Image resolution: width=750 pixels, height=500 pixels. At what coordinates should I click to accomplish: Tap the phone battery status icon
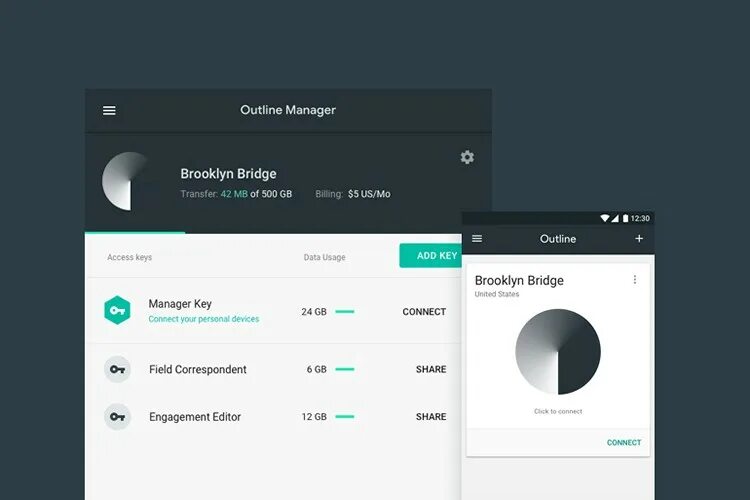coord(625,218)
